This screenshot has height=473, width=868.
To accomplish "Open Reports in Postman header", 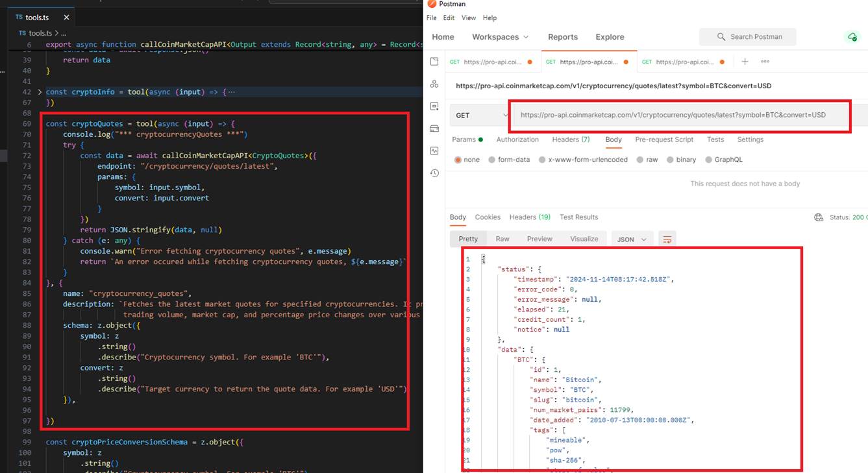I will [x=562, y=37].
